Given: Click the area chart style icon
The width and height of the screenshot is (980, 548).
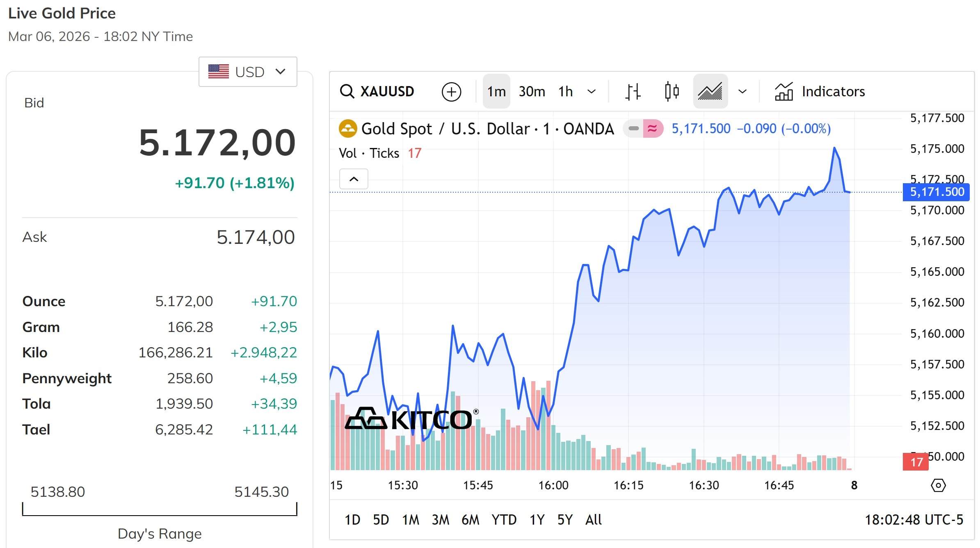Looking at the screenshot, I should [710, 91].
